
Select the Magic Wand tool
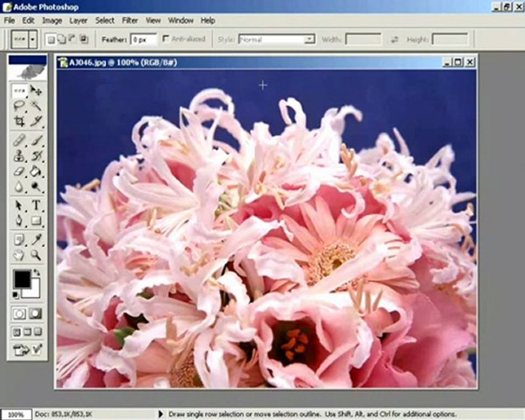click(x=36, y=106)
